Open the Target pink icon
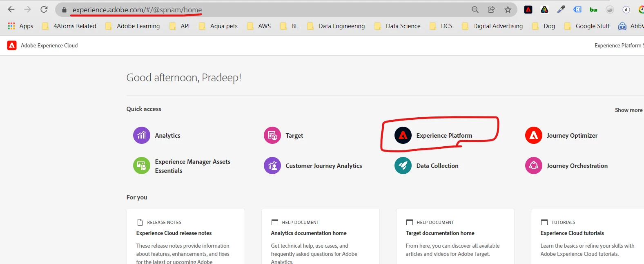 click(272, 135)
